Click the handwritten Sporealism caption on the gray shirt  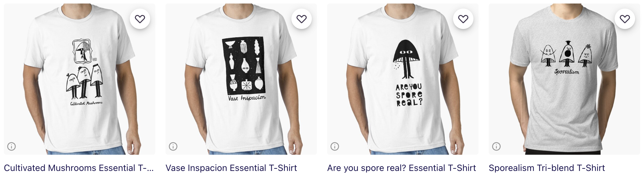[567, 72]
